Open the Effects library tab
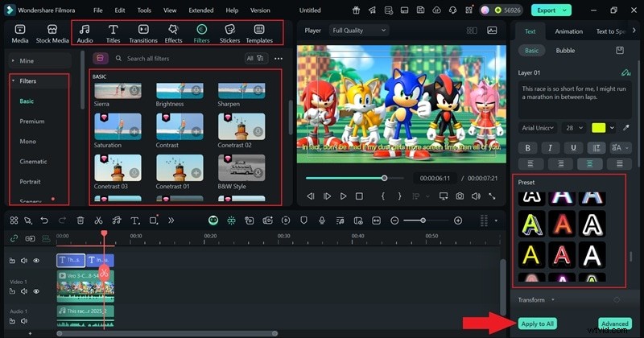Image resolution: width=644 pixels, height=338 pixels. coord(173,33)
